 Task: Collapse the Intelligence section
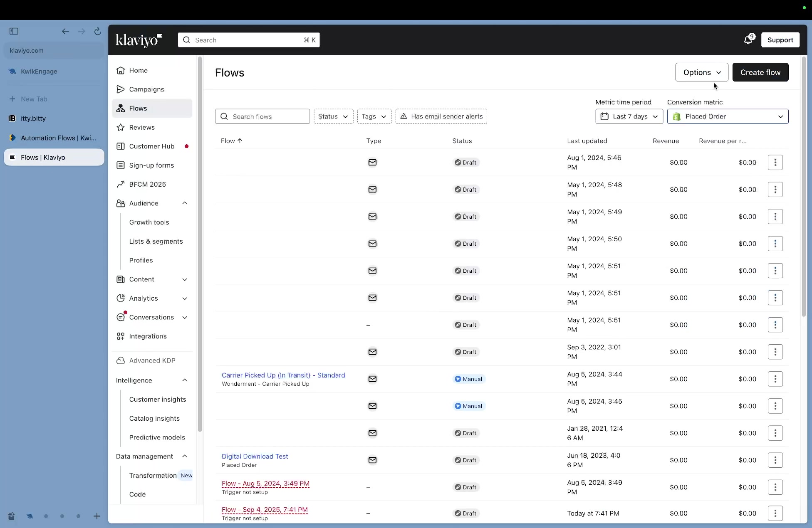(185, 380)
